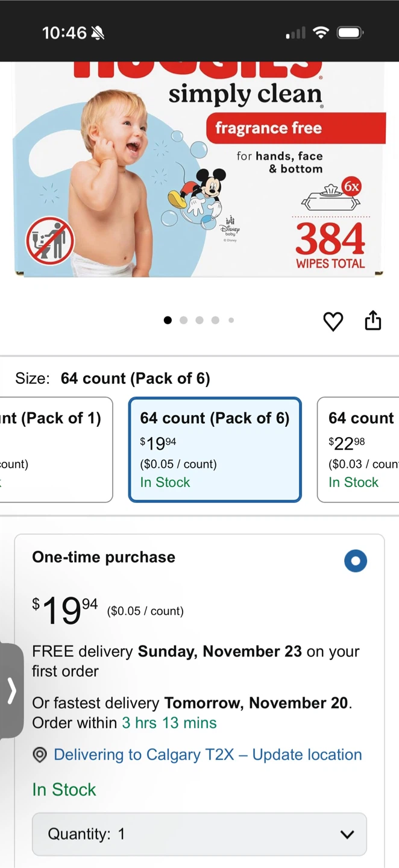This screenshot has width=399, height=868.
Task: Tap the Wi-Fi status icon
Action: click(321, 33)
